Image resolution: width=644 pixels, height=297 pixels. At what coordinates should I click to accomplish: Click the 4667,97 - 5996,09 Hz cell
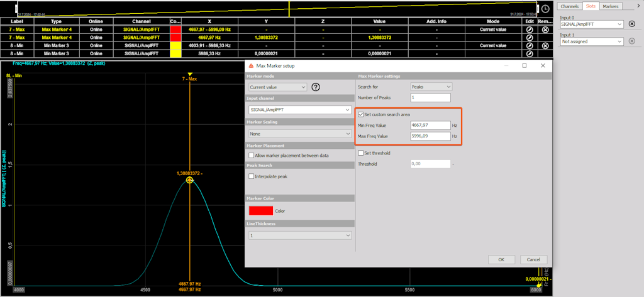coord(209,30)
